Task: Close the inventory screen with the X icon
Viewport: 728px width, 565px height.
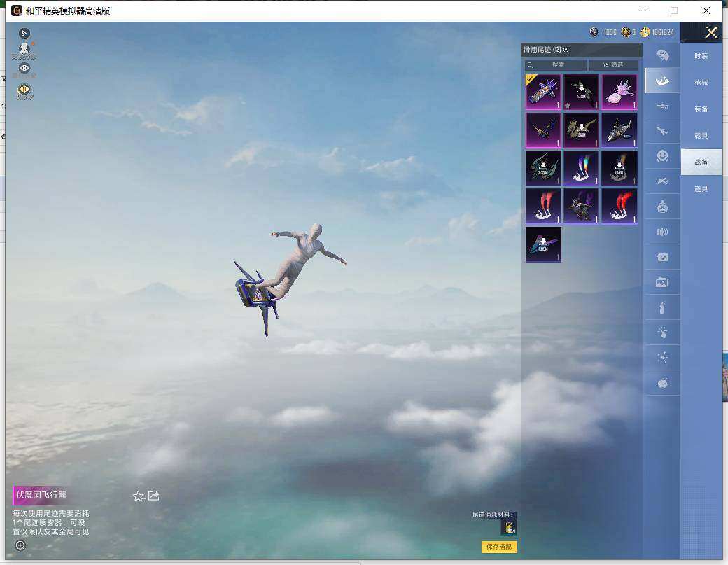Action: tap(710, 32)
